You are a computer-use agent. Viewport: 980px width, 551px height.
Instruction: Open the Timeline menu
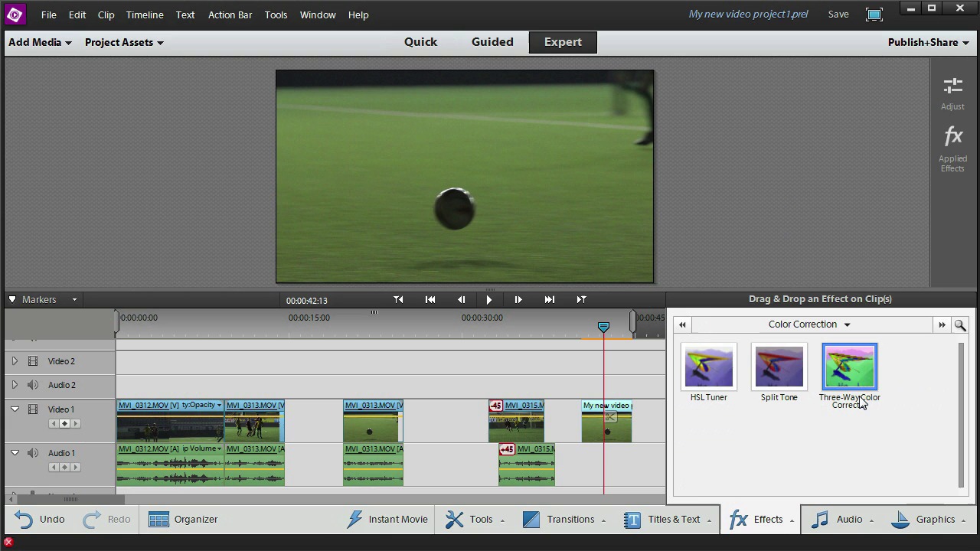point(144,15)
